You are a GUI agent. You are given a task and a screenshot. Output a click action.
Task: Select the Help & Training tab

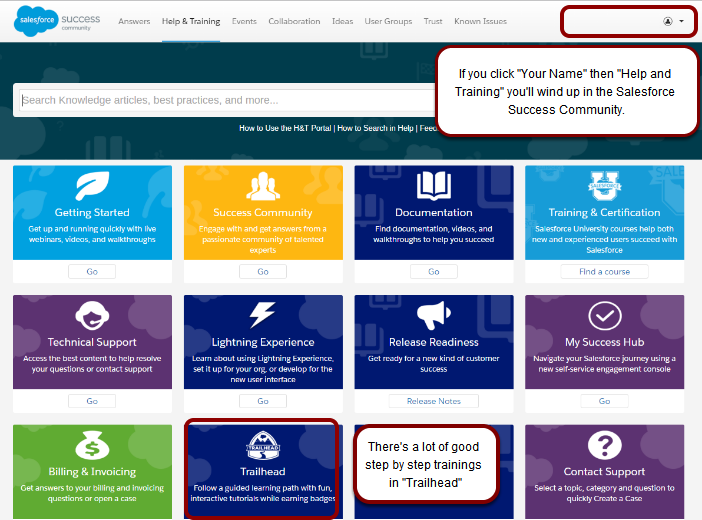(191, 21)
